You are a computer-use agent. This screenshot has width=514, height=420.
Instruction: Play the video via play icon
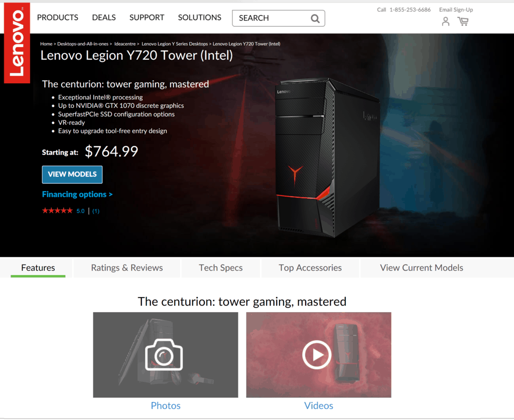(x=317, y=355)
